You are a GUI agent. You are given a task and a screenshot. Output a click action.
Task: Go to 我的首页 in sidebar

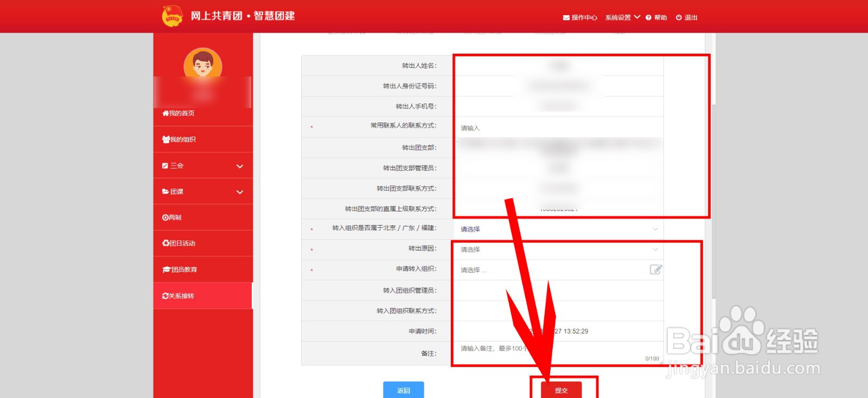tap(203, 113)
